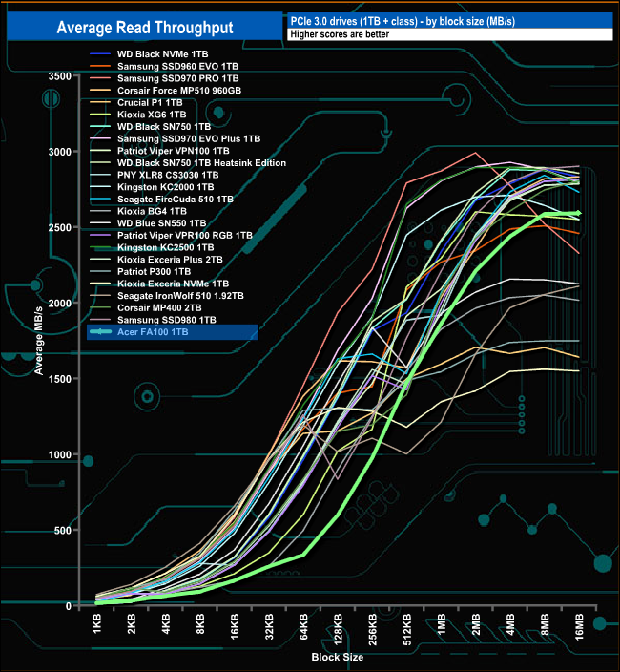Select Kioxia BG4 1TB legend label
620x672 pixels.
click(152, 211)
